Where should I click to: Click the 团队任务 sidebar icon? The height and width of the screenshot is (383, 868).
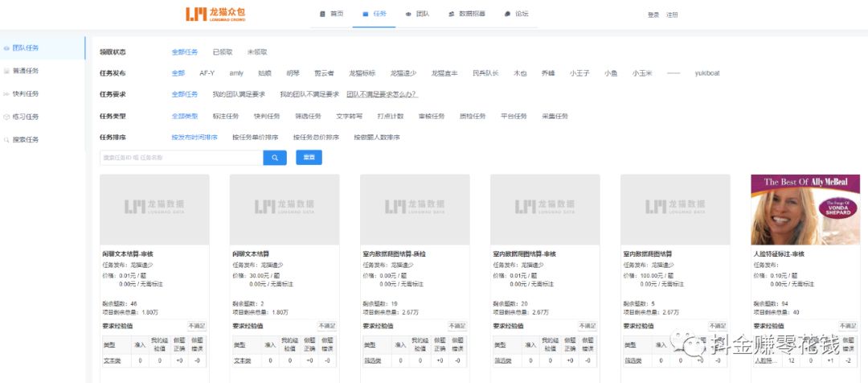point(6,48)
